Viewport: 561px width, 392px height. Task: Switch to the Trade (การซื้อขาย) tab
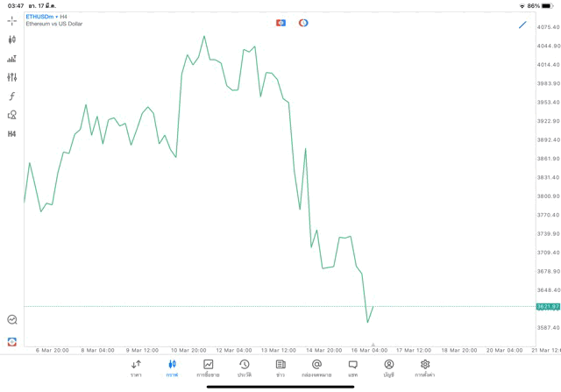tap(208, 368)
